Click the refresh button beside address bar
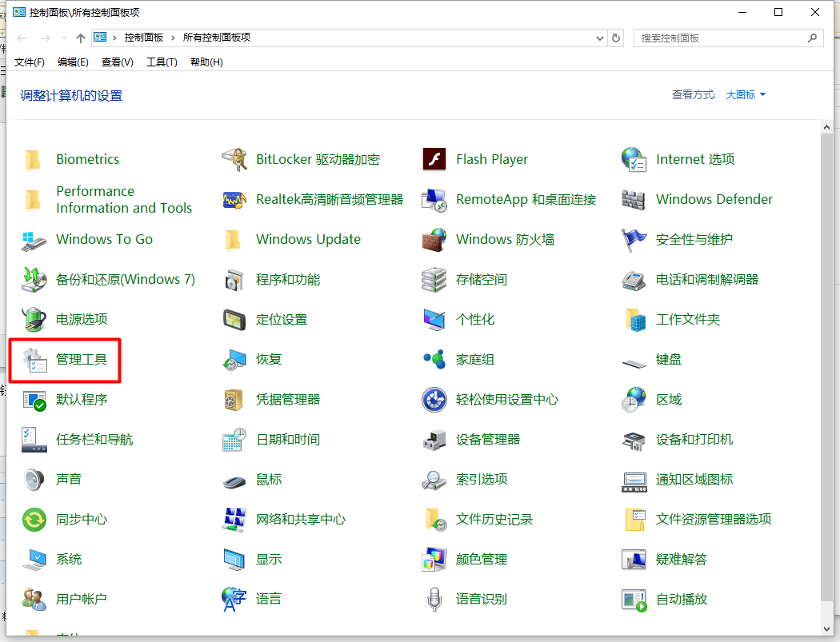840x642 pixels. point(615,37)
